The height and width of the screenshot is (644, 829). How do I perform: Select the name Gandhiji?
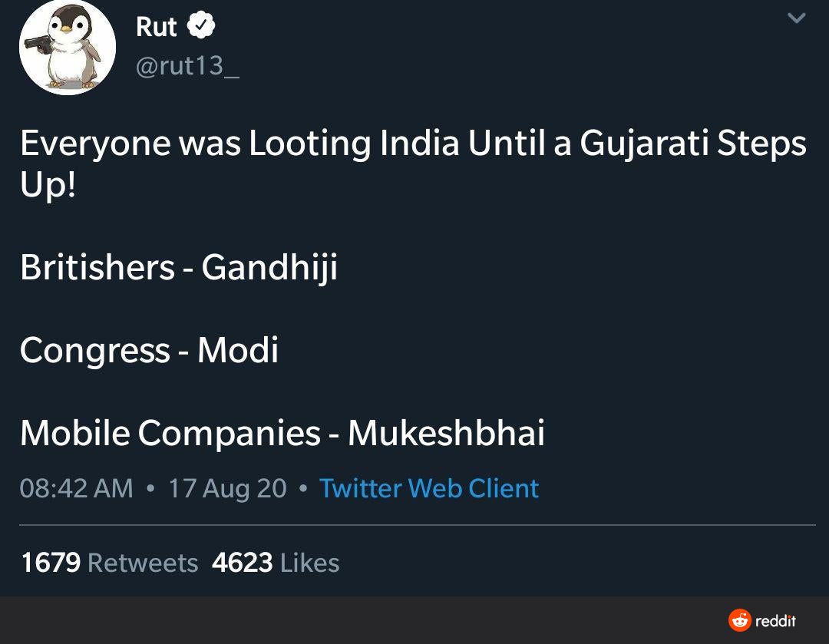click(269, 267)
